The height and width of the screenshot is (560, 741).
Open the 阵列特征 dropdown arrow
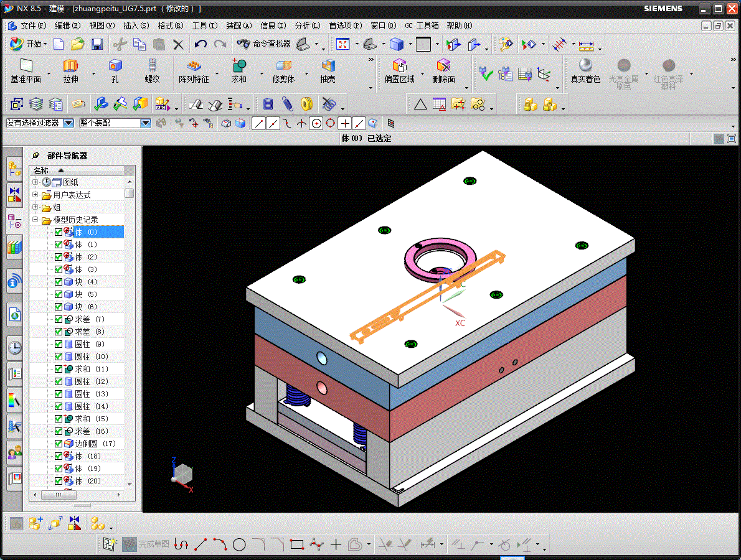pos(217,73)
